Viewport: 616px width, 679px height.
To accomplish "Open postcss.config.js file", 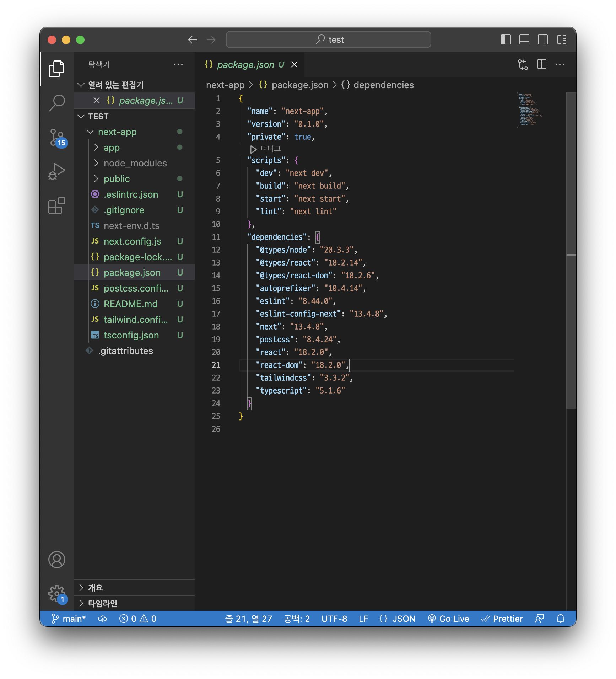I will (134, 288).
